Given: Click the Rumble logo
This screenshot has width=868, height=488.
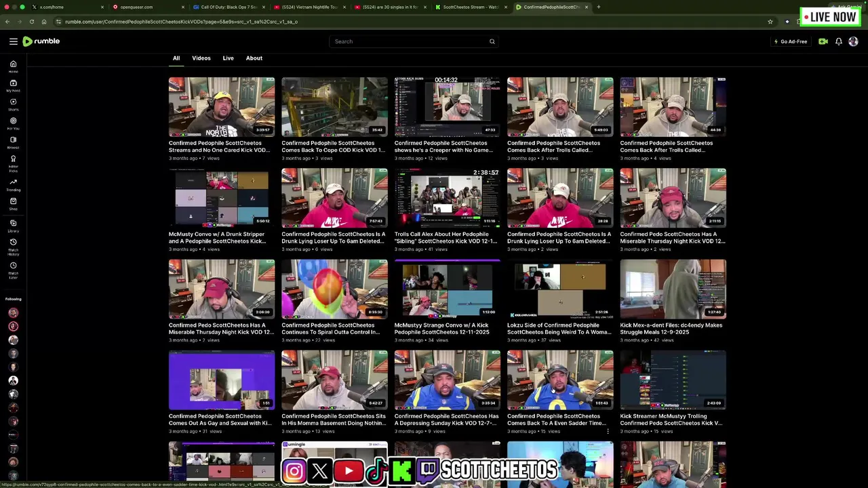Looking at the screenshot, I should point(41,41).
